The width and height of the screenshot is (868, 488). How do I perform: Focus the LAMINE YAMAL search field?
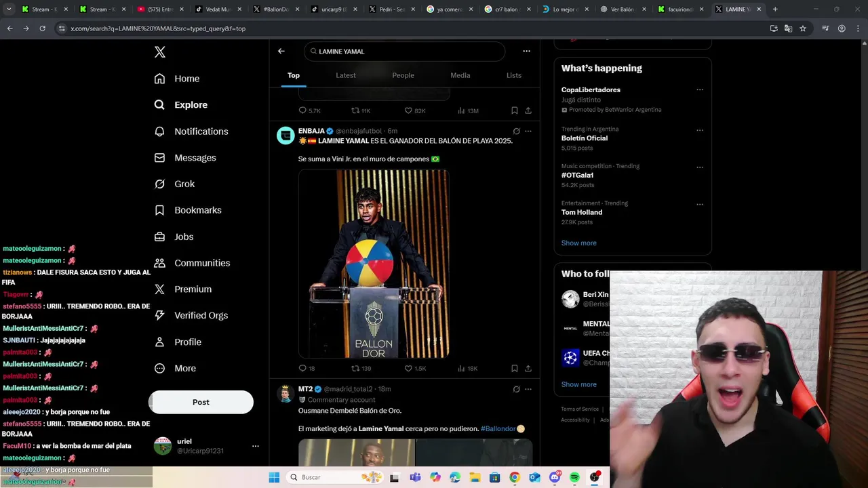[x=404, y=52]
